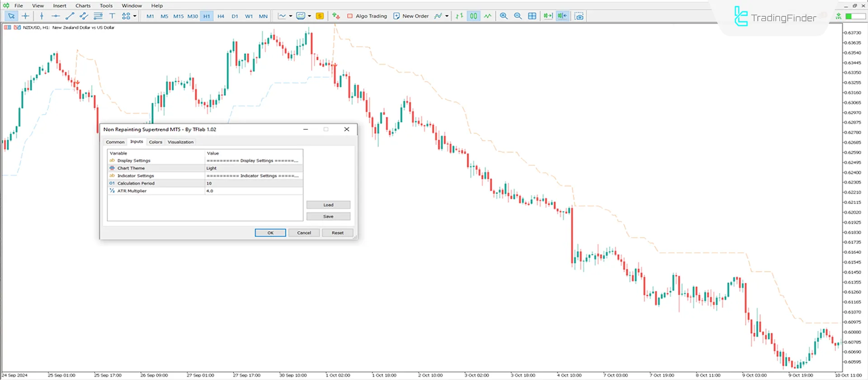Open the Charts menu

click(83, 5)
